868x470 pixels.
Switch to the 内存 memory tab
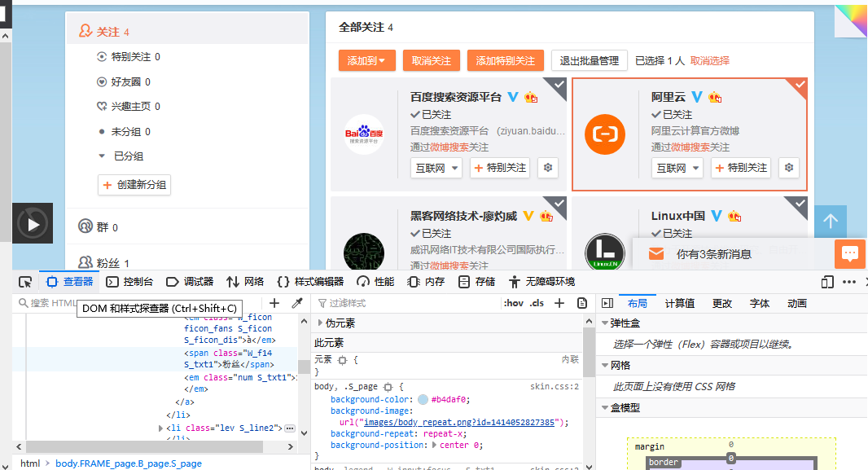pyautogui.click(x=426, y=282)
